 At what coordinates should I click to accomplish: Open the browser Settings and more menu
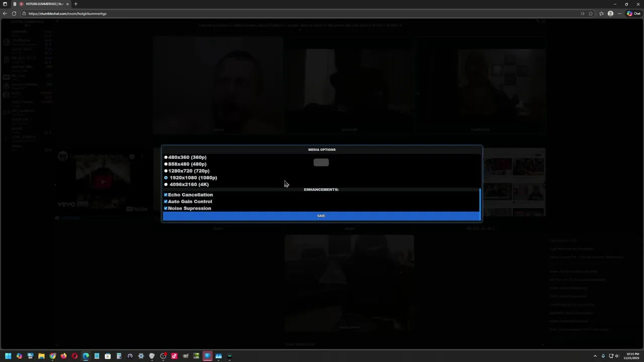619,14
